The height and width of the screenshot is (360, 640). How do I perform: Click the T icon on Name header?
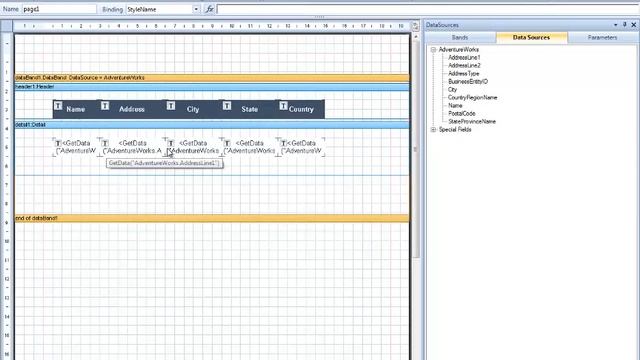click(x=58, y=106)
